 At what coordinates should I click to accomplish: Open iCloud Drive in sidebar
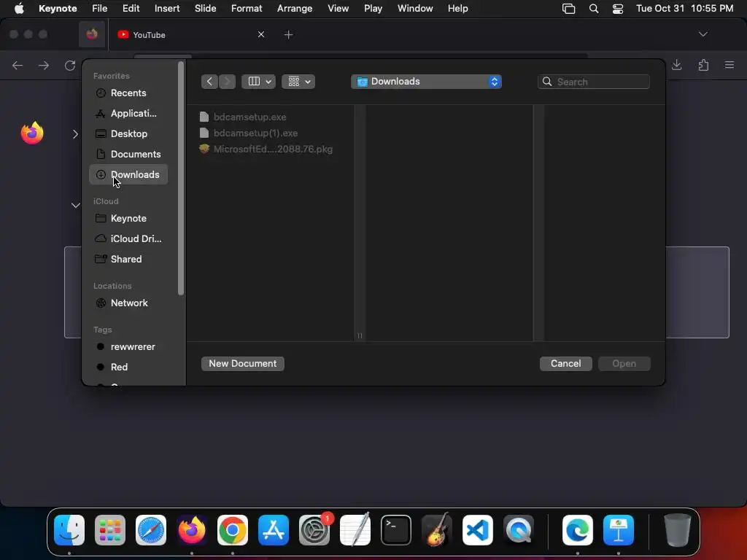[128, 238]
